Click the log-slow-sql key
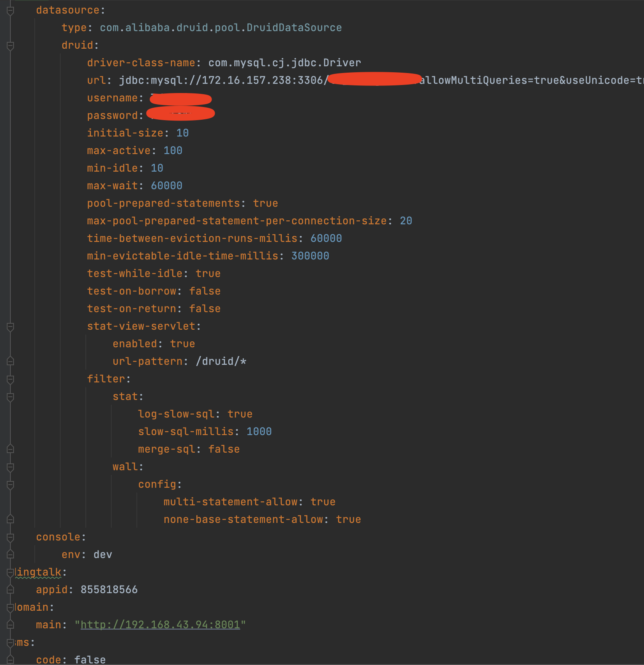 (x=176, y=414)
